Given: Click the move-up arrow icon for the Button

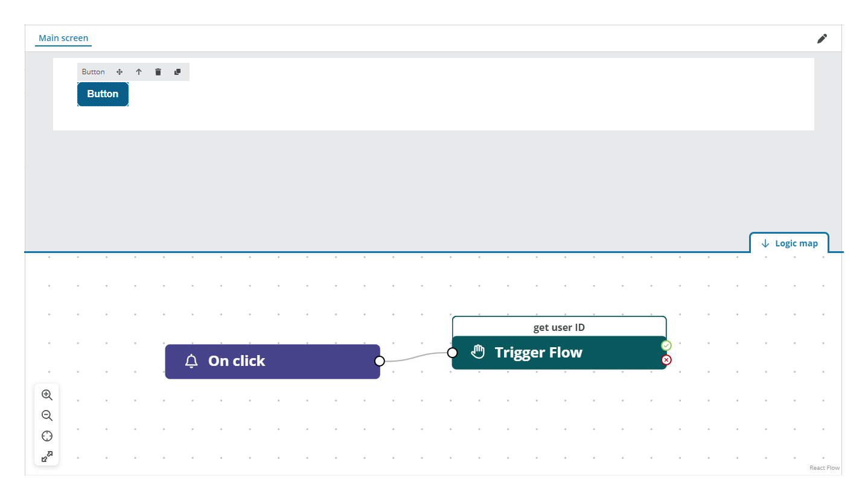Looking at the screenshot, I should point(138,71).
